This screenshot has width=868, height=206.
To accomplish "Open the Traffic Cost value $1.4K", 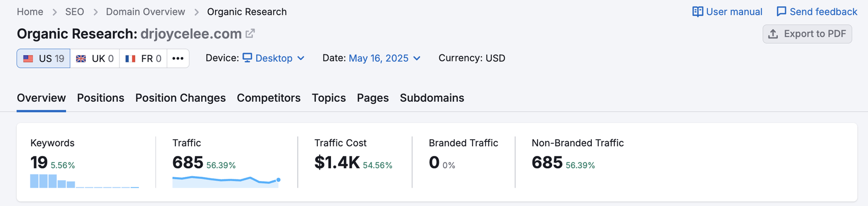I will pyautogui.click(x=337, y=162).
